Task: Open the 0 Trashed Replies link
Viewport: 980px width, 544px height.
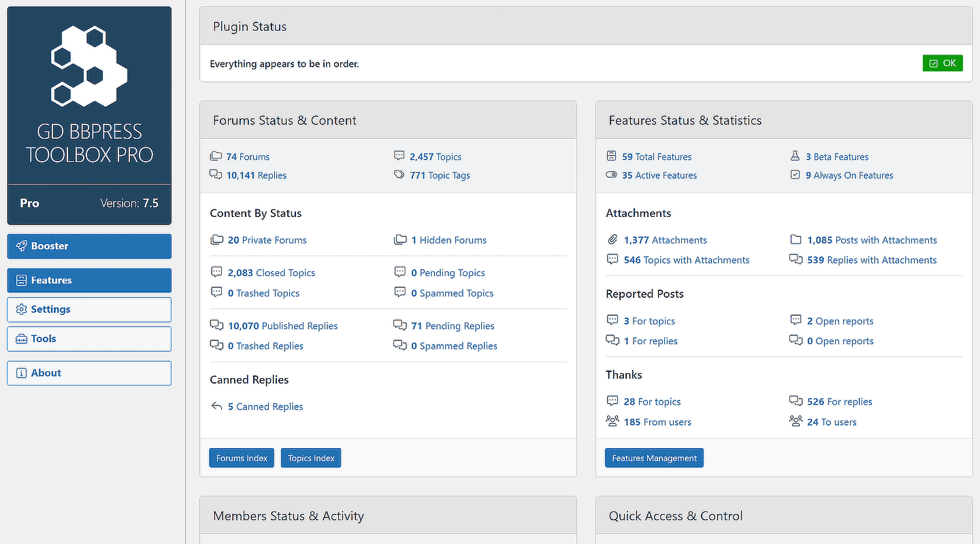Action: pyautogui.click(x=265, y=345)
